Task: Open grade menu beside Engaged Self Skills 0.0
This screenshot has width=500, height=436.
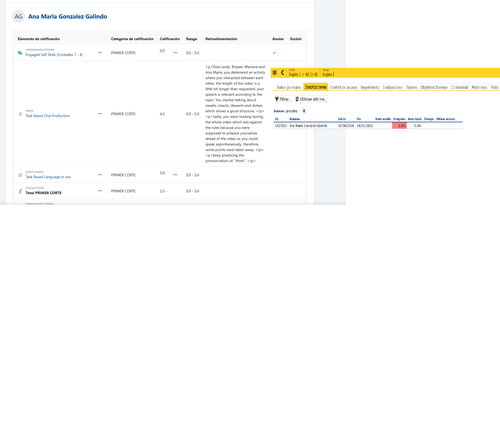Action: point(175,53)
